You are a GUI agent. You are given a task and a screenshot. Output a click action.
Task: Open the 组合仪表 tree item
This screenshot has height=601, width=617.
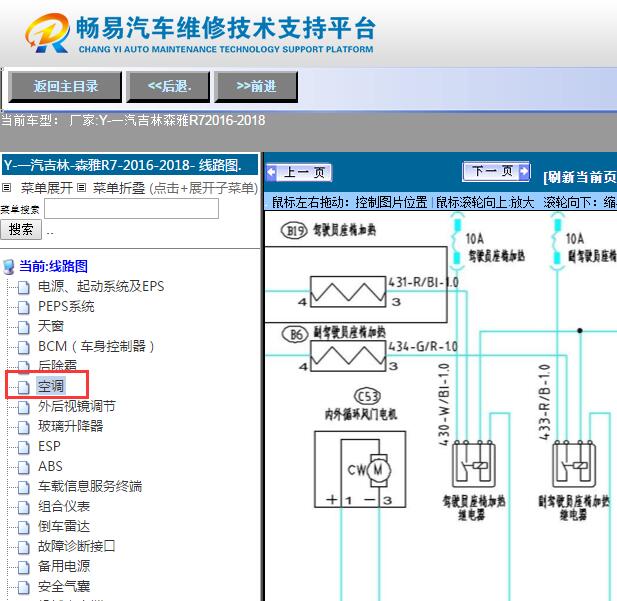click(x=64, y=506)
